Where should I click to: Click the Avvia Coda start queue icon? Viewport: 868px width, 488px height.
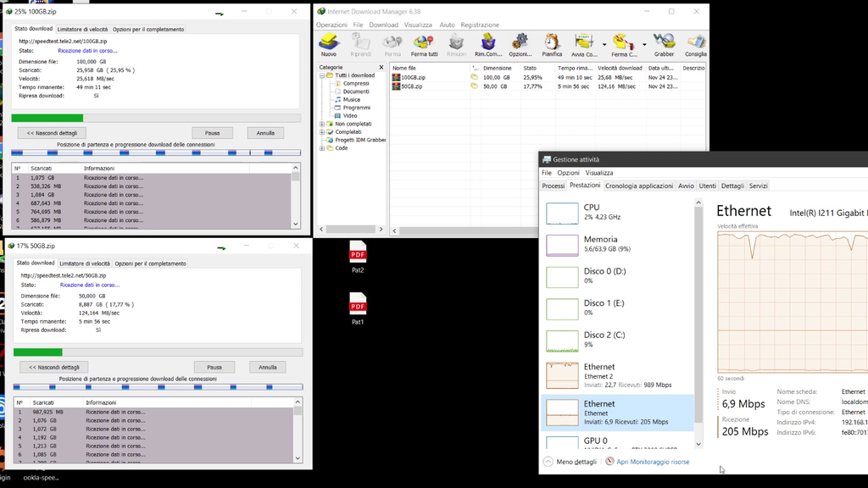[583, 43]
